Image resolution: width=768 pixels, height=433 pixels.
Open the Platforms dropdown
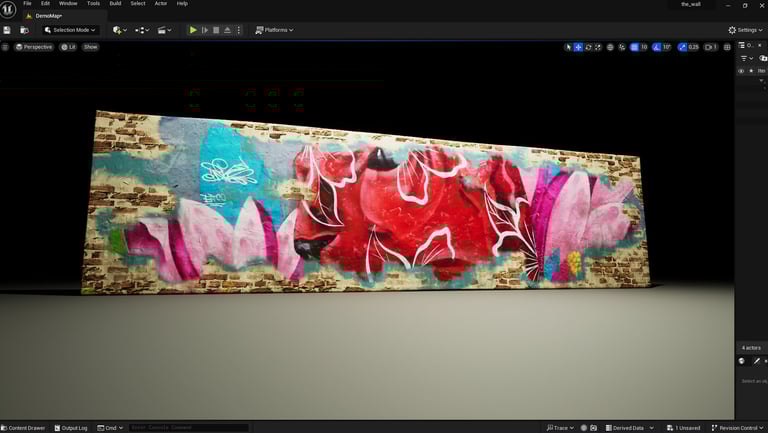pyautogui.click(x=274, y=30)
